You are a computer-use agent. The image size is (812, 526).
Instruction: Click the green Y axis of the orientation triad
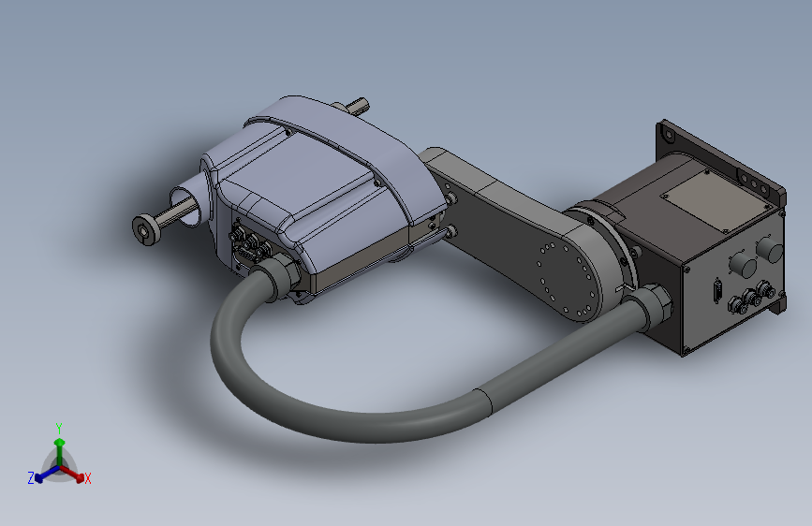pyautogui.click(x=60, y=450)
